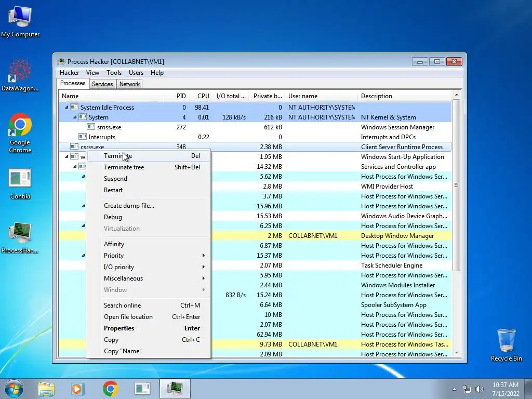Open Windows Media Player taskbar icon
Viewport: 532px width, 399px height.
78,389
